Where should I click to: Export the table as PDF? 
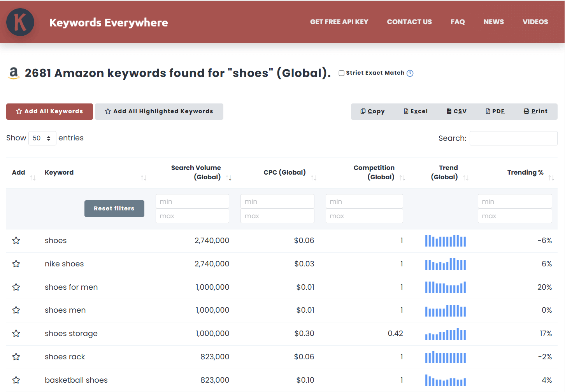click(495, 111)
